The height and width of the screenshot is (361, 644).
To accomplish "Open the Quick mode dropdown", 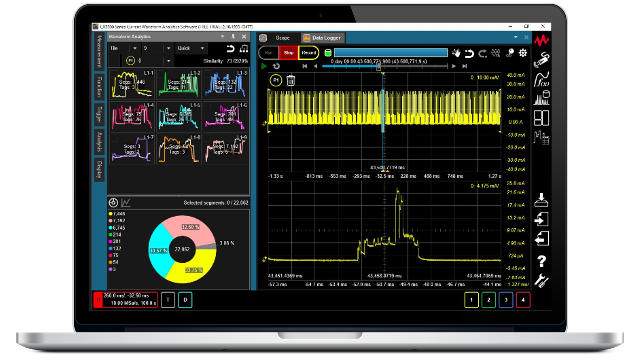I will 202,48.
